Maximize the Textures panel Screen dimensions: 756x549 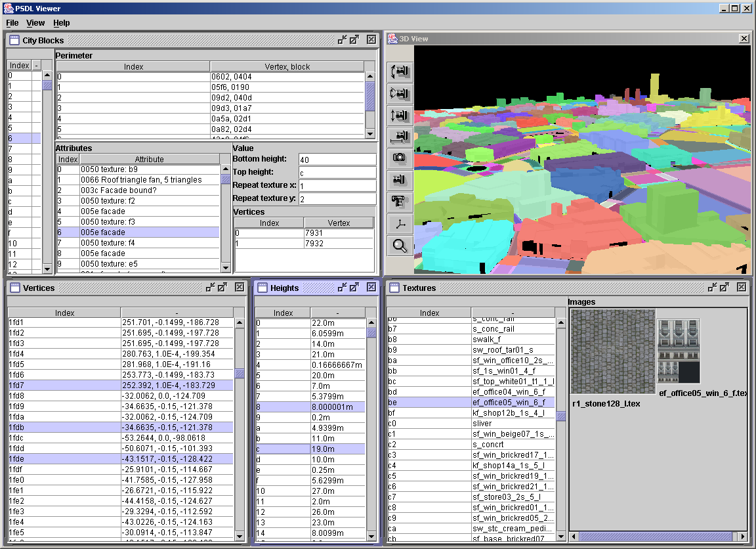click(724, 288)
